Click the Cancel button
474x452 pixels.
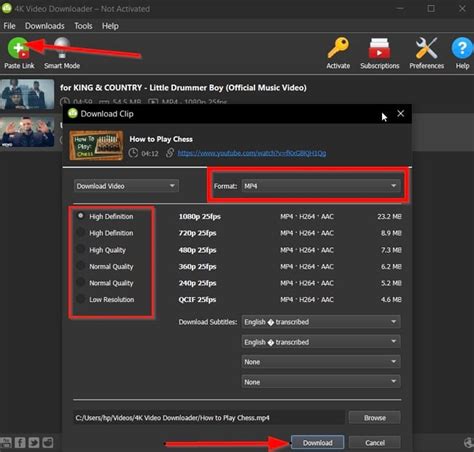point(375,443)
